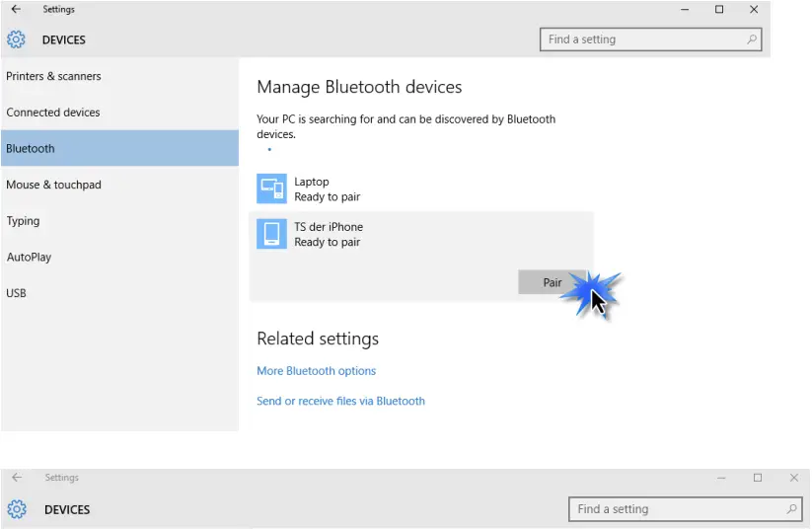
Task: Select the Laptop Ready to pair entry
Action: (x=421, y=189)
